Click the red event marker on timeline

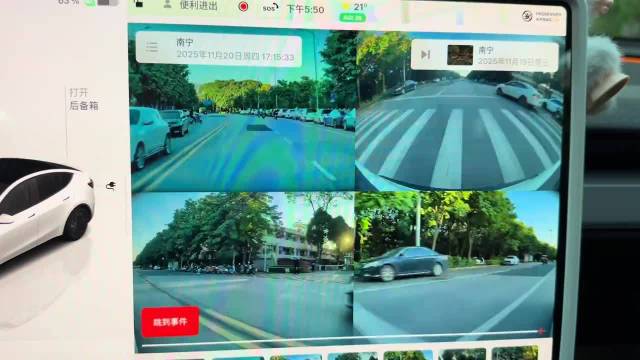pyautogui.click(x=541, y=331)
